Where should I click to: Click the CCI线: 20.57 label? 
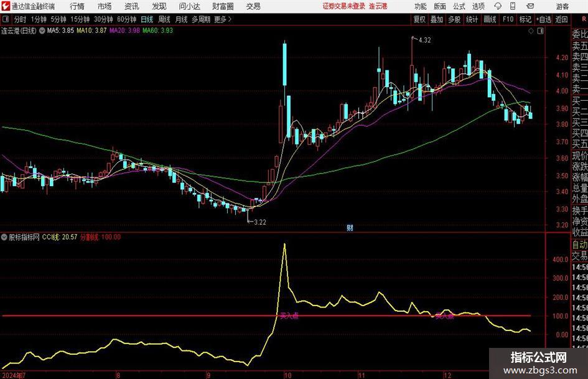[60, 237]
